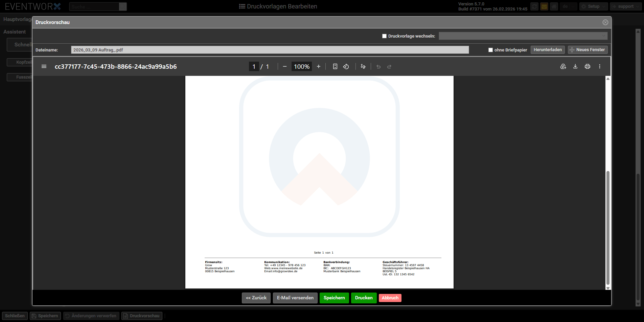Zoom out the PDF preview
The image size is (644, 322).
pos(285,67)
